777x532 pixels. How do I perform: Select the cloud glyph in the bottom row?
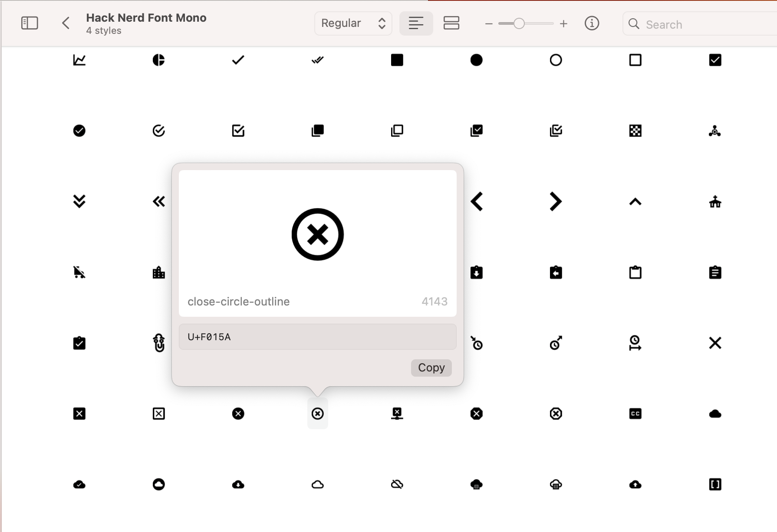point(317,485)
